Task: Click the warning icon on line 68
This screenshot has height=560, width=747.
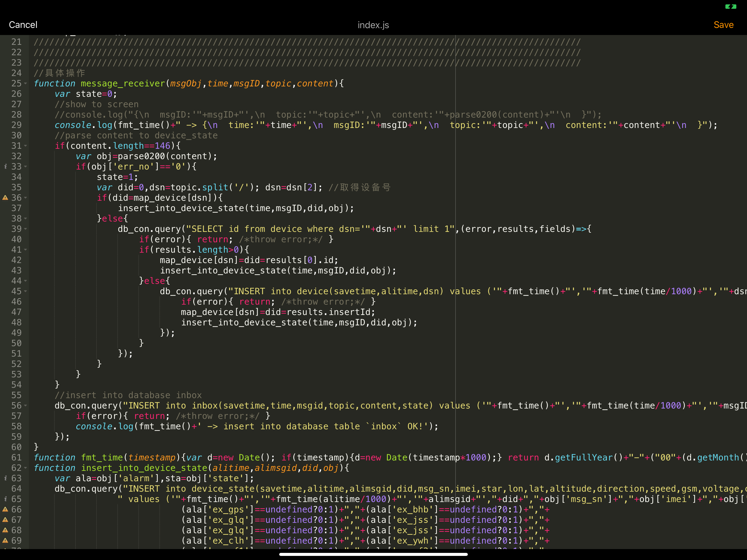Action: tap(5, 530)
